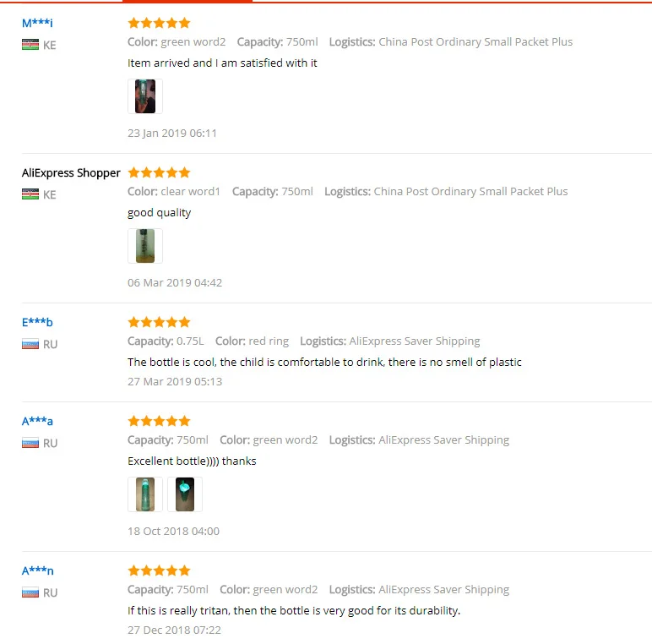Viewport: 652px width, 644px height.
Task: Click Russia flag icon under E***b
Action: coord(30,344)
